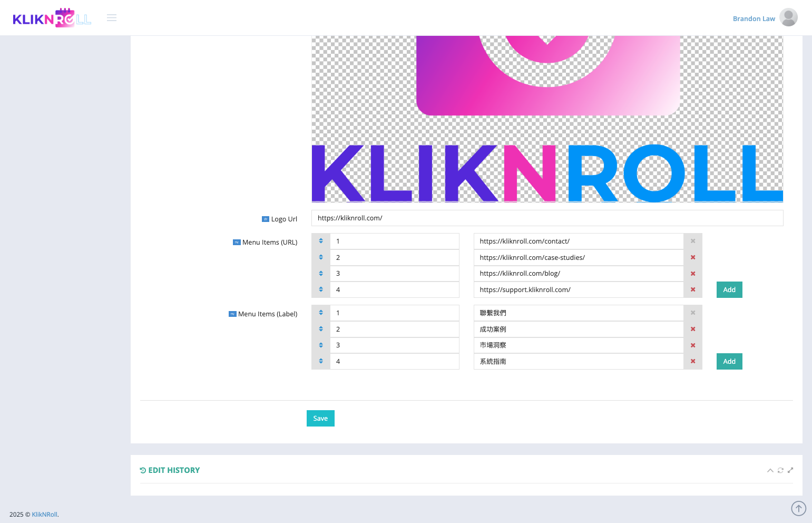Edit the 聯繫我們 label value field
This screenshot has height=523, width=812.
pyautogui.click(x=579, y=313)
